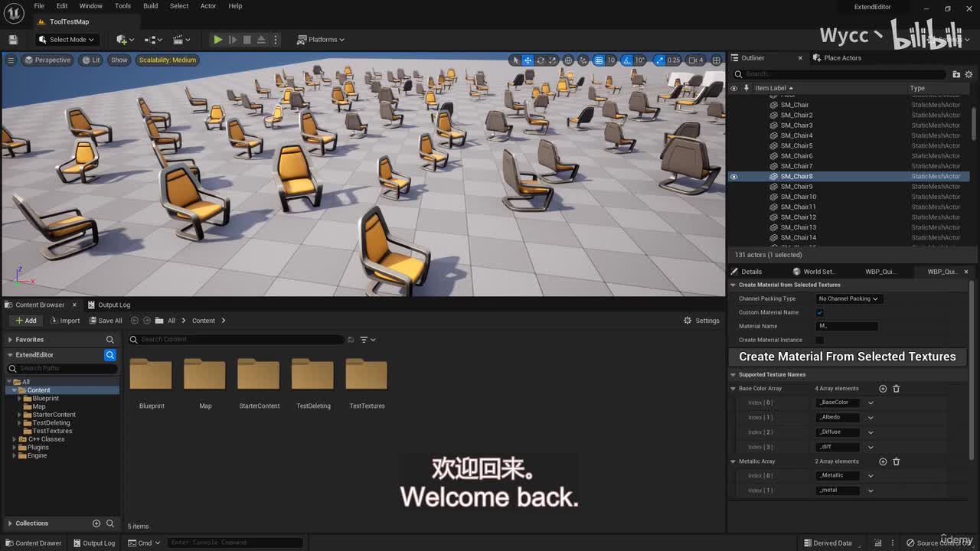Click Import in Content Browser
This screenshot has height=551, width=980.
tap(64, 321)
